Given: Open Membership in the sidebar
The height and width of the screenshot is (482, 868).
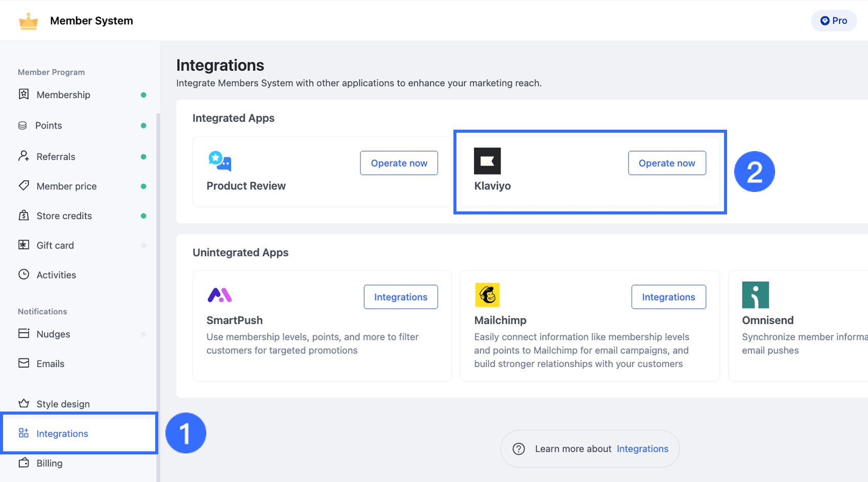Looking at the screenshot, I should (63, 95).
